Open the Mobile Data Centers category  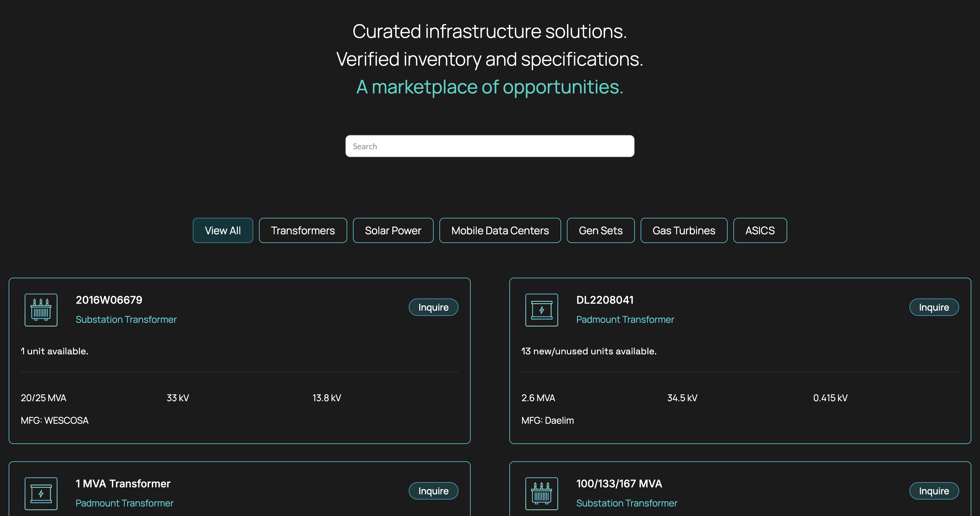click(x=500, y=230)
